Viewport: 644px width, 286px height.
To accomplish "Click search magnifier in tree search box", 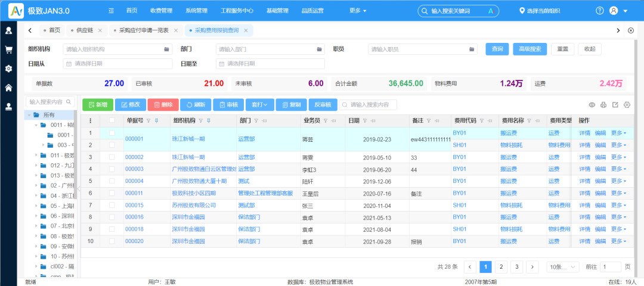I will point(69,101).
